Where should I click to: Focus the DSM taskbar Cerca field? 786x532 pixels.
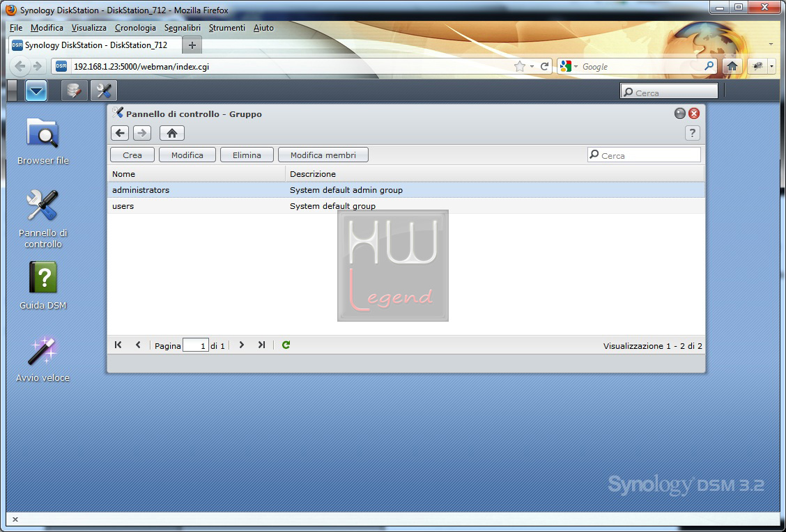tap(669, 91)
